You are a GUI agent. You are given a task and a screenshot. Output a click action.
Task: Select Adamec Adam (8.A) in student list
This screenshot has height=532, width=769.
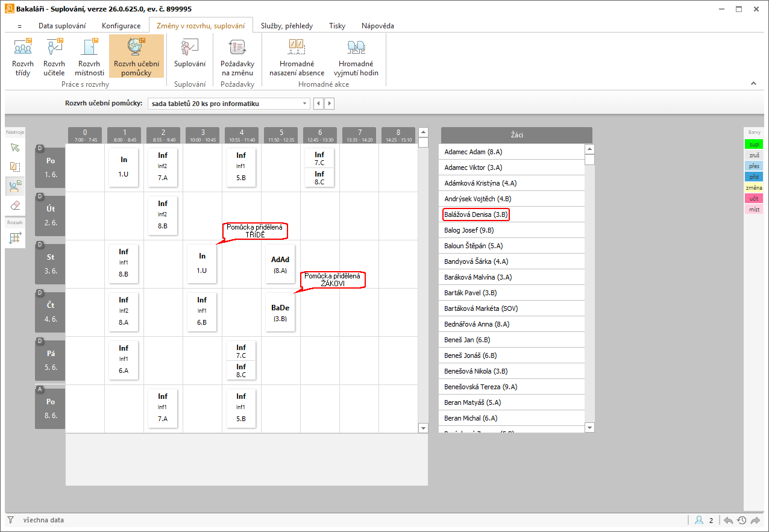[x=512, y=152]
